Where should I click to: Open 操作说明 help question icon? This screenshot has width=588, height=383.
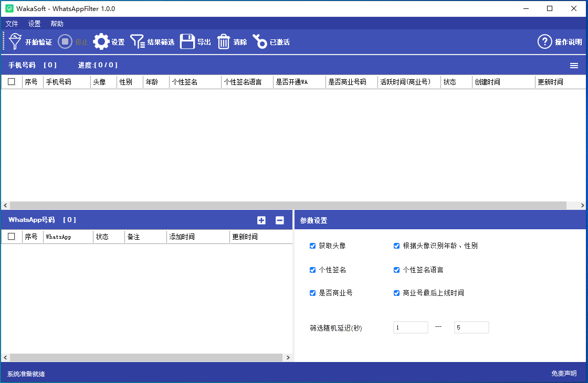tap(545, 42)
